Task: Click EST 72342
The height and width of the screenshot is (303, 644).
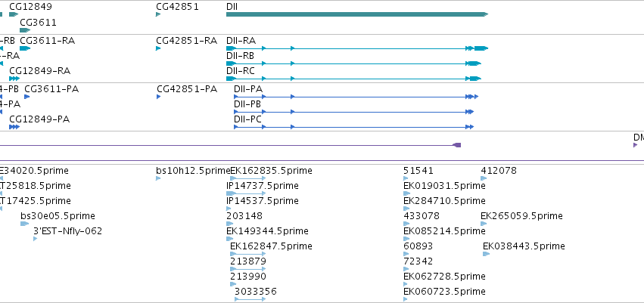Action: 406,270
